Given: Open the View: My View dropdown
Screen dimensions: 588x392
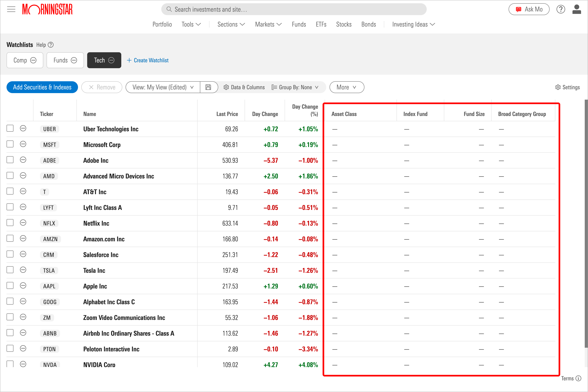Looking at the screenshot, I should coord(163,87).
